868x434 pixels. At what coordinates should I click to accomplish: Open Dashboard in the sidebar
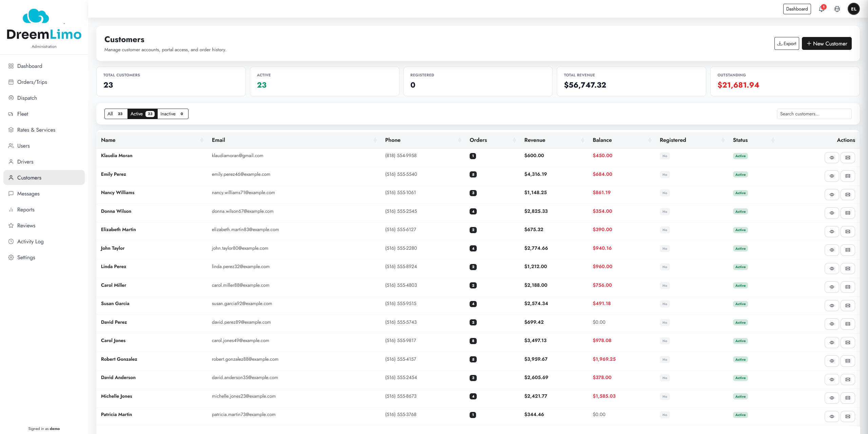tap(44, 66)
